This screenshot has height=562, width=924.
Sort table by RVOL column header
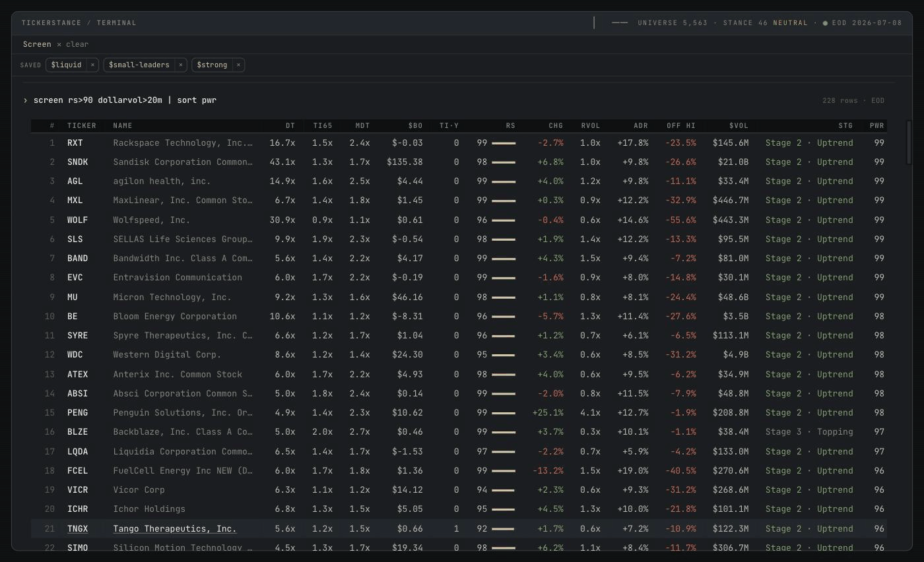[591, 125]
